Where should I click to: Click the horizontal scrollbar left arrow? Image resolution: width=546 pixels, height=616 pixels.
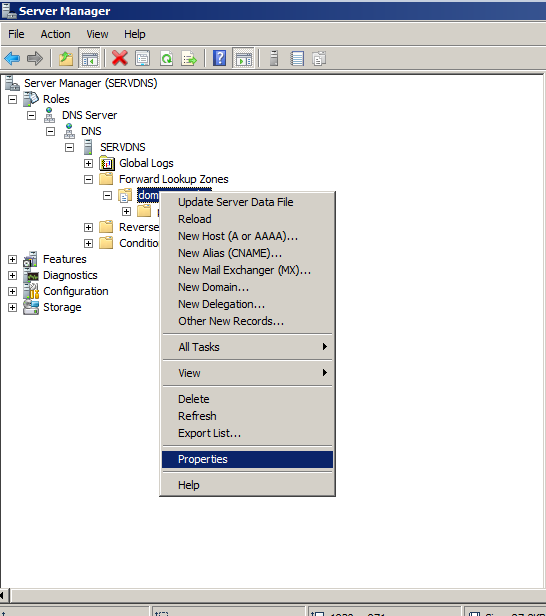click(x=4, y=595)
